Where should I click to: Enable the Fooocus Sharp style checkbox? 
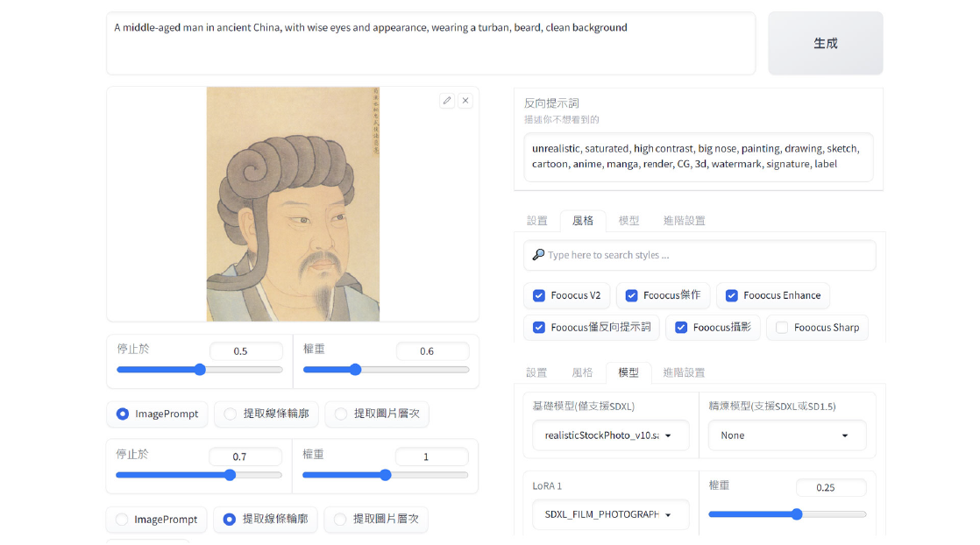pyautogui.click(x=783, y=328)
